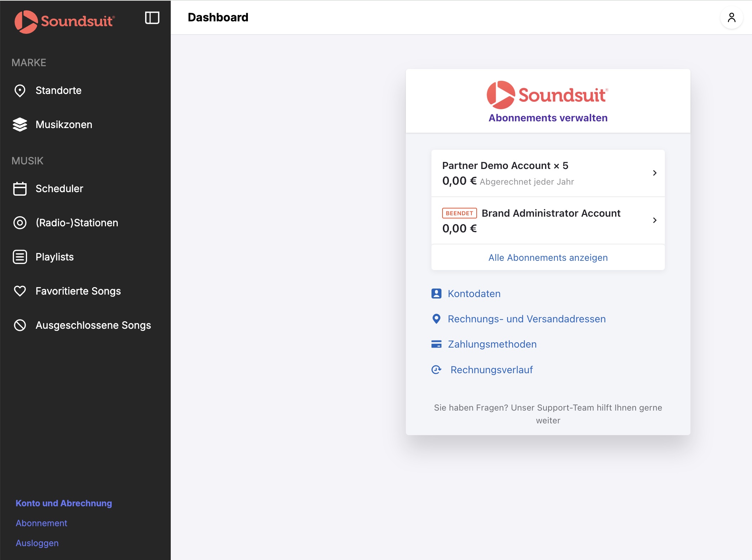Click the MUSIK section label
The width and height of the screenshot is (752, 560).
click(27, 161)
